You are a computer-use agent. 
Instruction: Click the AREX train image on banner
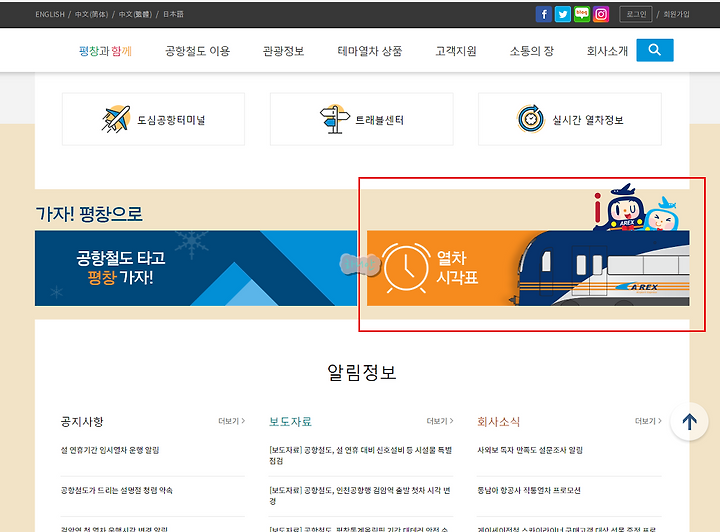[x=603, y=268]
